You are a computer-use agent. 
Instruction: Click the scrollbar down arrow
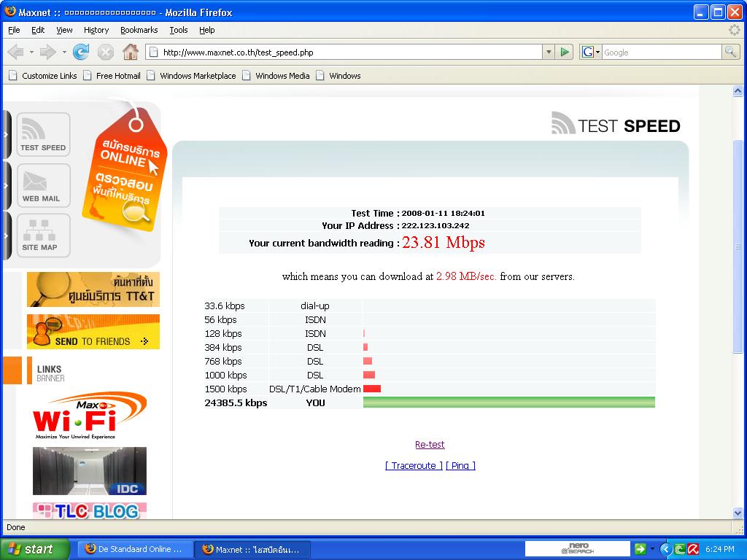[738, 513]
